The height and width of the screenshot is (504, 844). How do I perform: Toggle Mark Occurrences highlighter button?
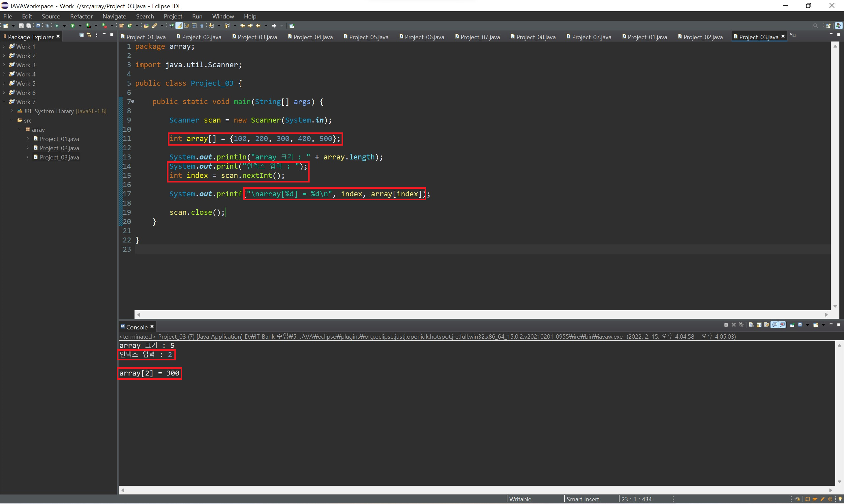pyautogui.click(x=179, y=26)
